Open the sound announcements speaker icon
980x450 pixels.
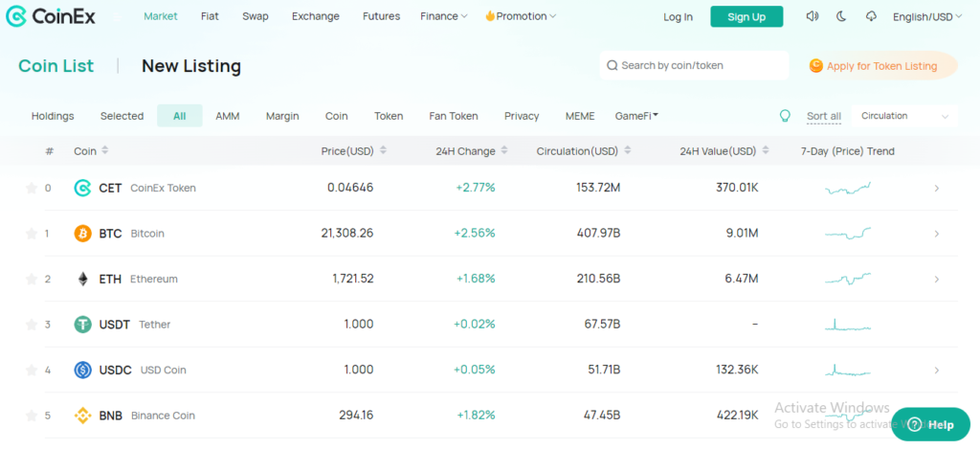point(813,16)
